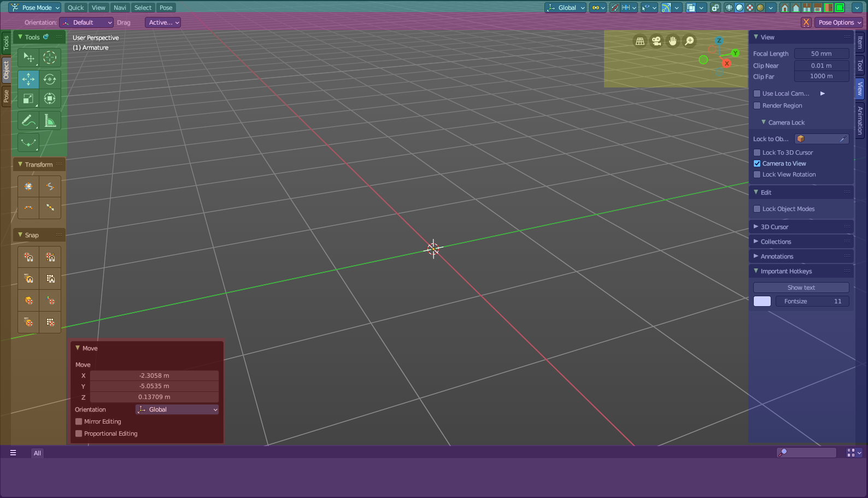Switch to rendered shading sphere
868x498 pixels.
(760, 8)
